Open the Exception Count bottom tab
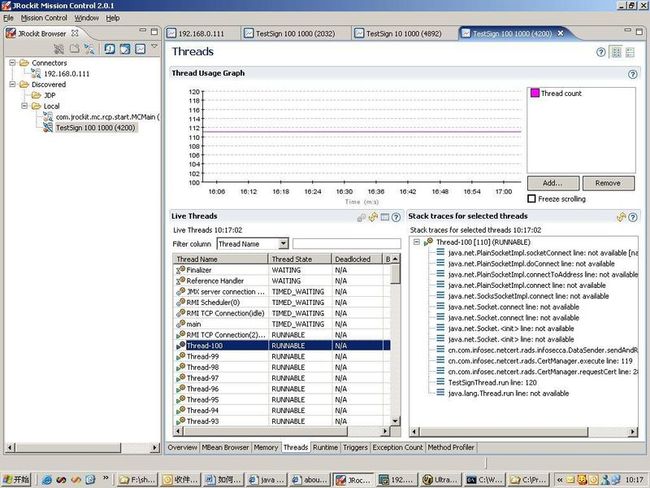This screenshot has width=650, height=488. click(x=398, y=447)
